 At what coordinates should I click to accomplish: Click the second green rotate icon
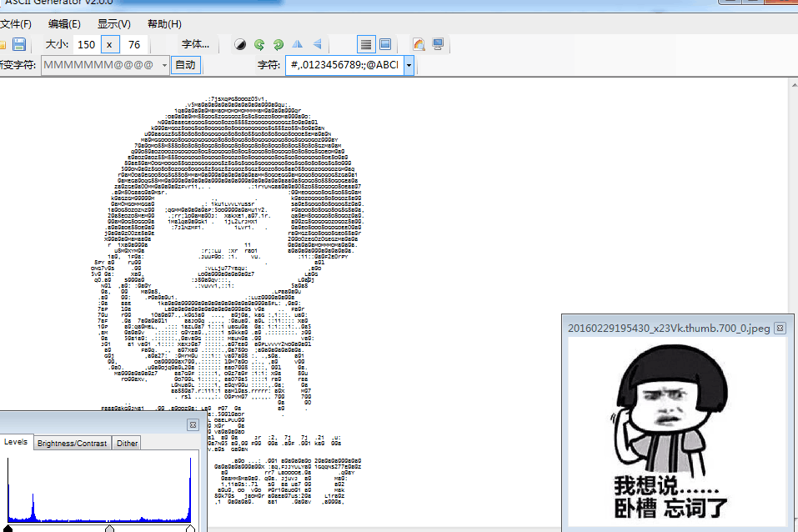pyautogui.click(x=279, y=45)
